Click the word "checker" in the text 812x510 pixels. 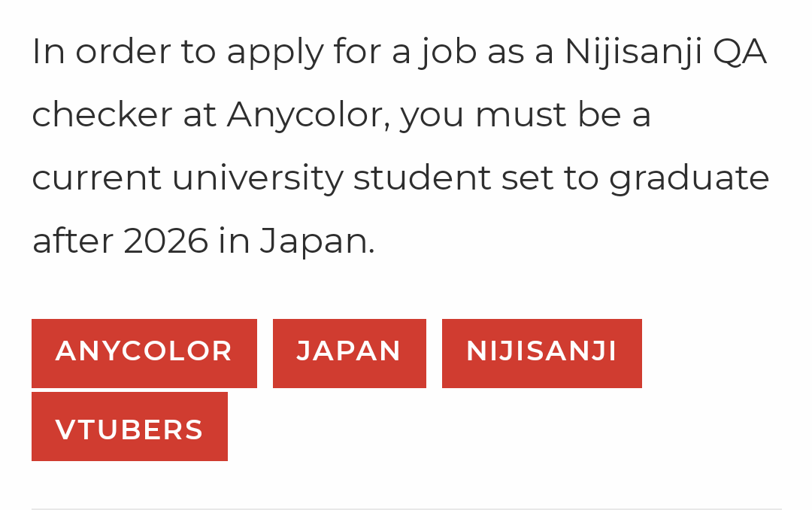pos(102,114)
